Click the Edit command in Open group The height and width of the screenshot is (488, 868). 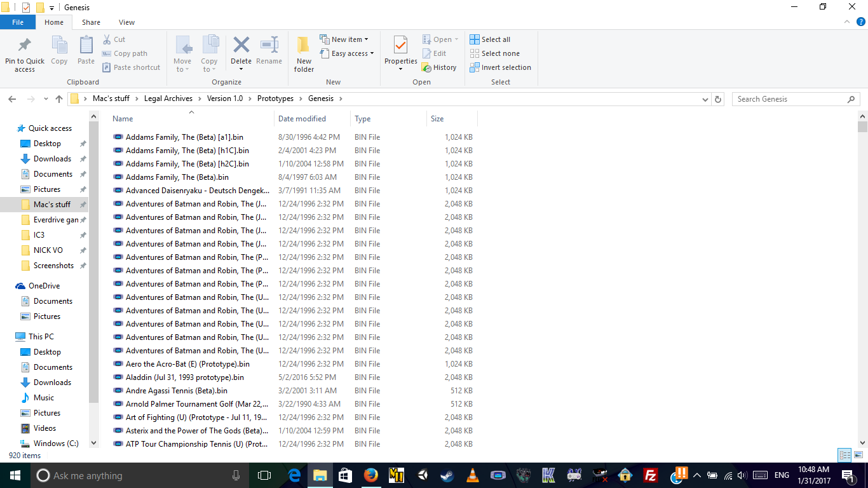[x=435, y=53]
